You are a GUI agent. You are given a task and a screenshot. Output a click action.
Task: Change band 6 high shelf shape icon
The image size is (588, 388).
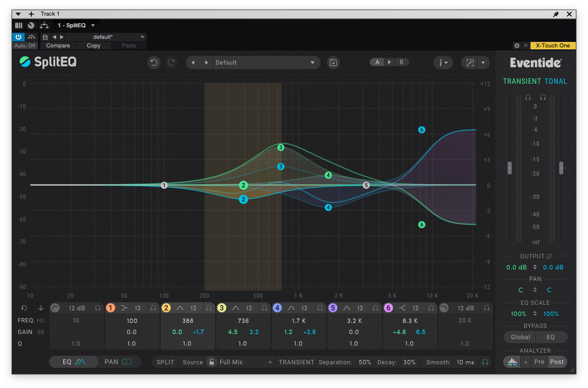point(403,308)
